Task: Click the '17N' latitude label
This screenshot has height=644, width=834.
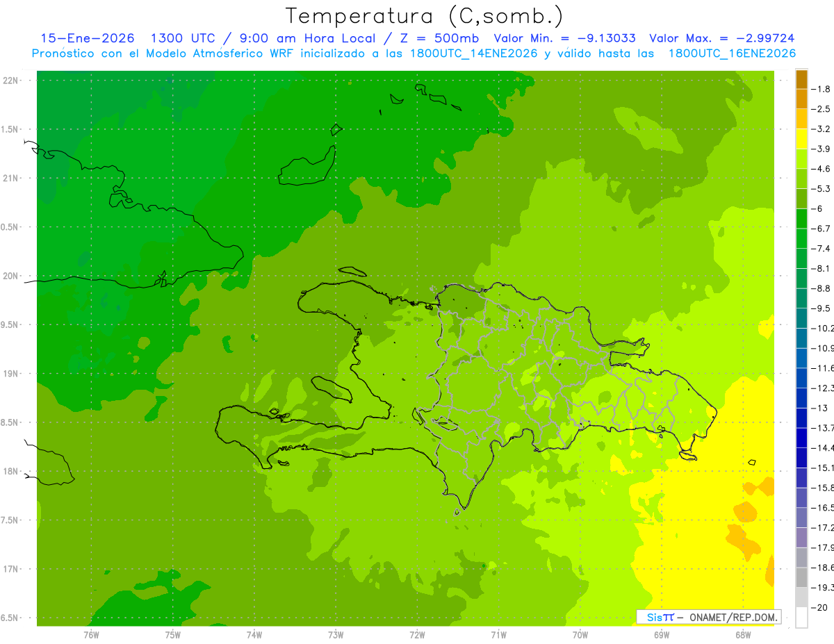Action: coord(11,569)
